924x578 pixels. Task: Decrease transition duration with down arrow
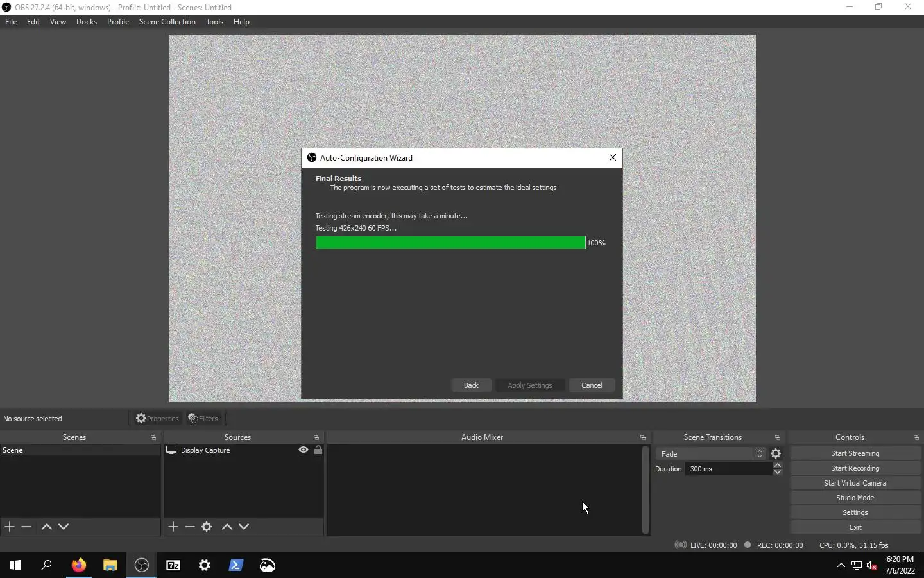click(x=778, y=472)
